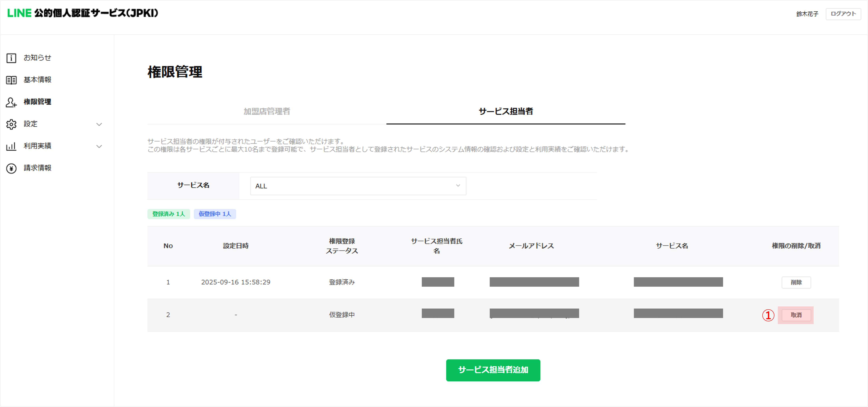Click the 請求情報 yen icon
The width and height of the screenshot is (868, 407).
pos(11,168)
